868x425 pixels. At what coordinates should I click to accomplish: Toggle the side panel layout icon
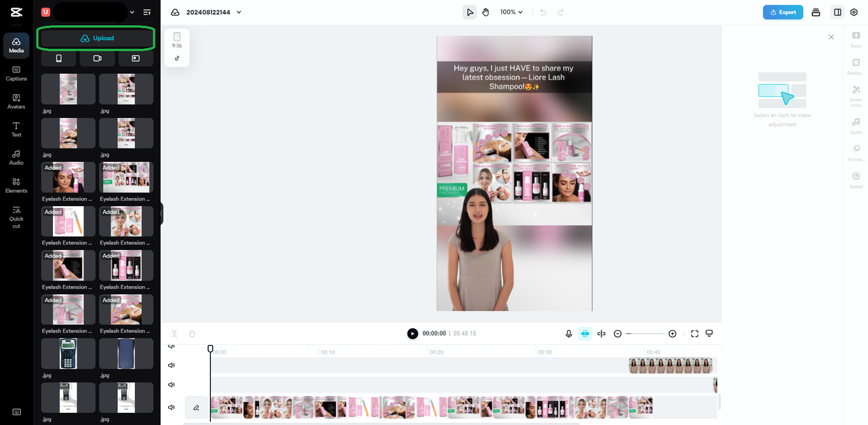pyautogui.click(x=837, y=12)
